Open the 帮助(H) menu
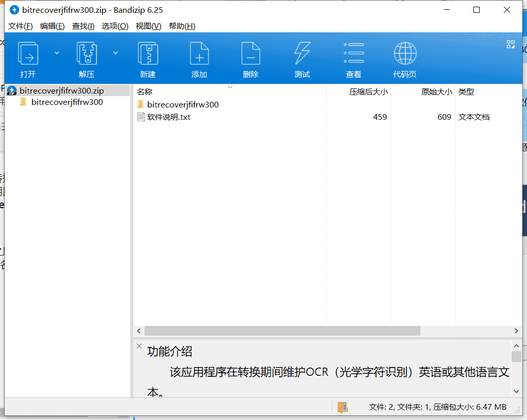This screenshot has width=527, height=420. point(182,26)
